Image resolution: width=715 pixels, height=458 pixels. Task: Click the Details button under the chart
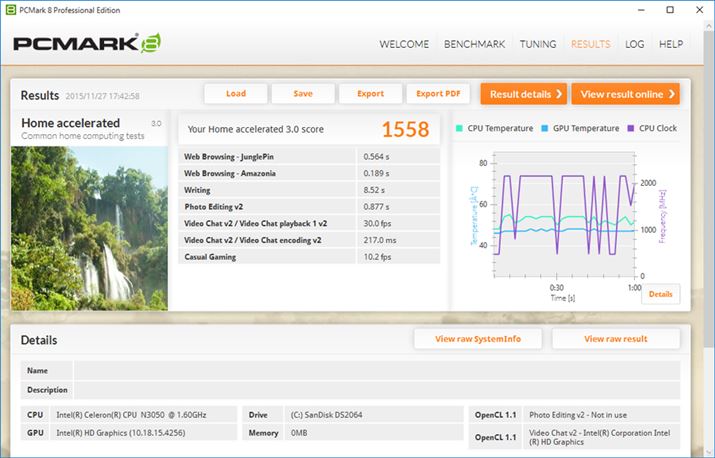tap(660, 294)
